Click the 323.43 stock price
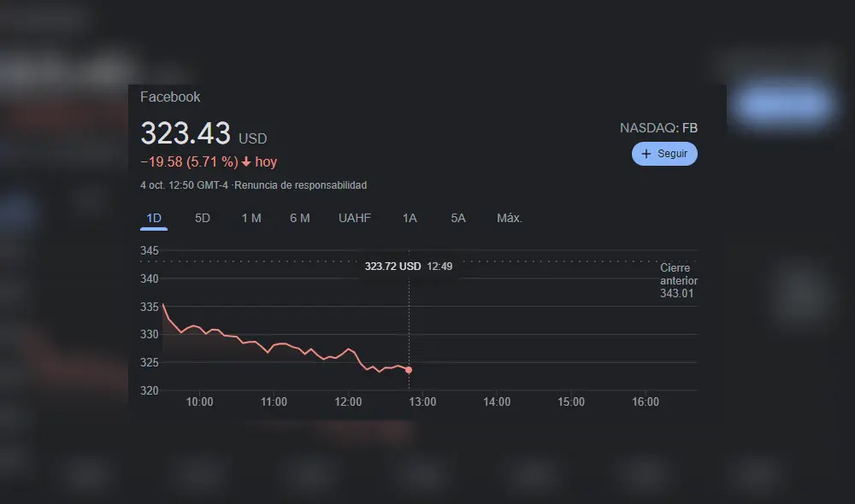Screen dimensions: 855x504 pos(186,134)
